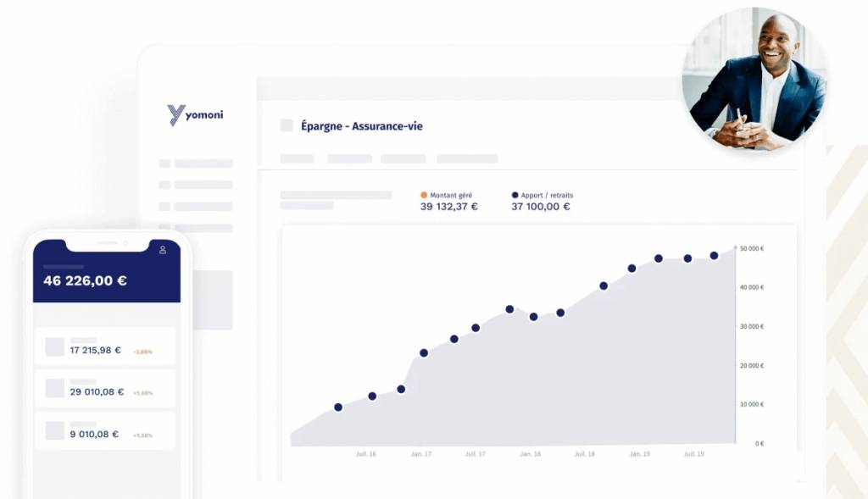868x499 pixels.
Task: Click the round photo of smiling man
Action: [x=754, y=80]
